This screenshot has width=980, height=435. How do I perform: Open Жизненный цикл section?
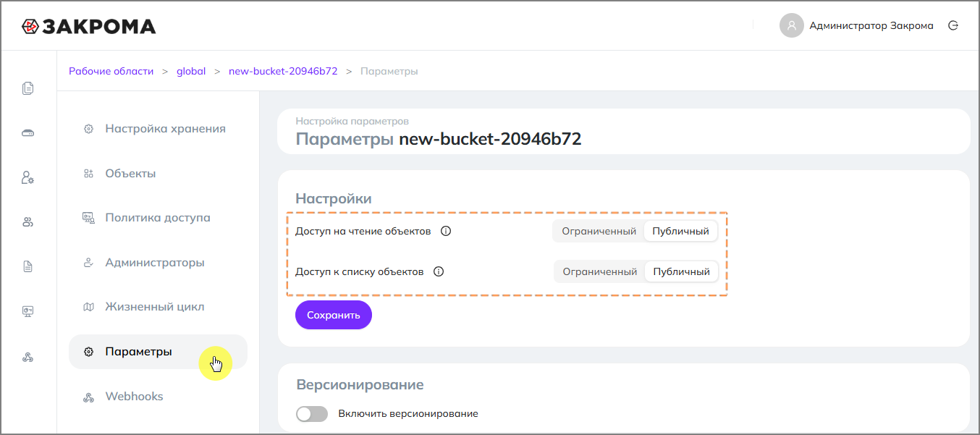point(158,307)
